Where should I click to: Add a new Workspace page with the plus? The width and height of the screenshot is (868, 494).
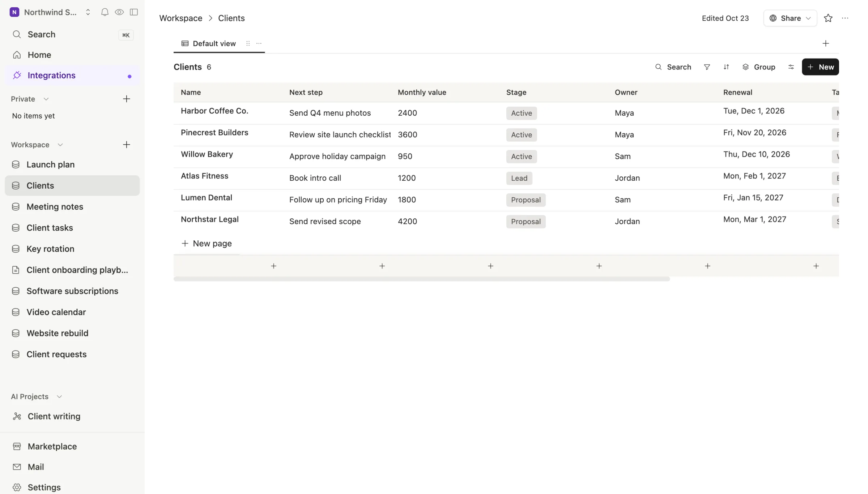tap(127, 145)
